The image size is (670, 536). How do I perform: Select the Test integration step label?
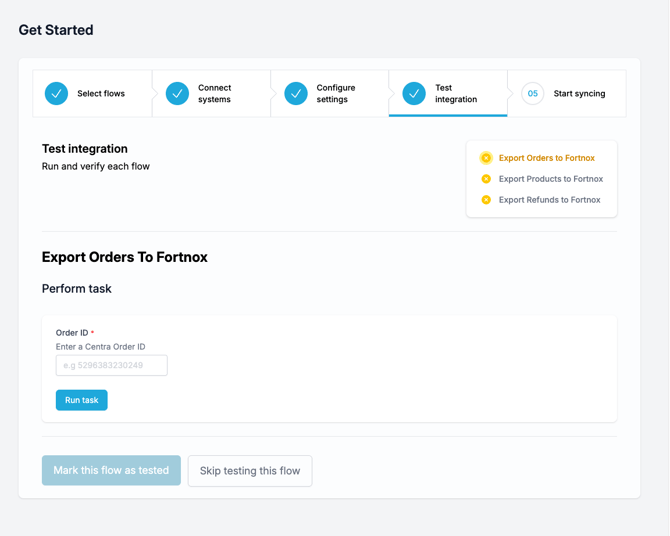pyautogui.click(x=455, y=94)
